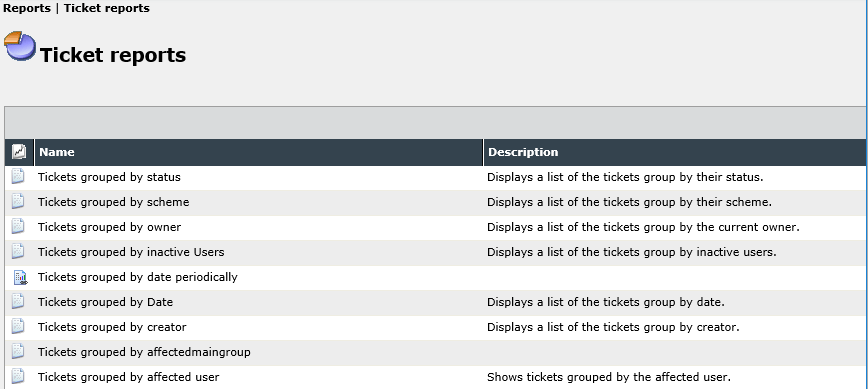Viewport: 868px width, 389px height.
Task: Open Tickets grouped by creator report
Action: (x=112, y=327)
